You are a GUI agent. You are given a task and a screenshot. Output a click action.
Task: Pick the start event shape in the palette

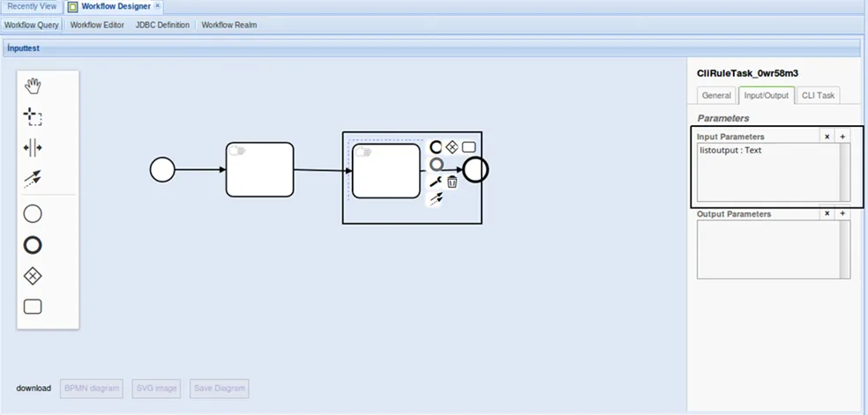tap(33, 214)
